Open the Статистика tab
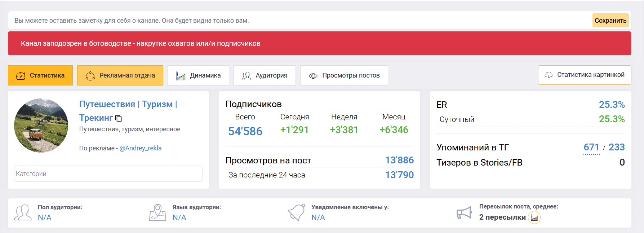The height and width of the screenshot is (233, 644). [40, 75]
